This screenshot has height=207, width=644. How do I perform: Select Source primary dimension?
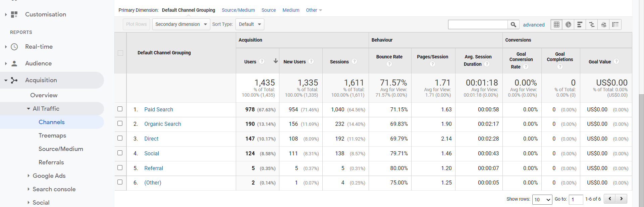tap(269, 10)
